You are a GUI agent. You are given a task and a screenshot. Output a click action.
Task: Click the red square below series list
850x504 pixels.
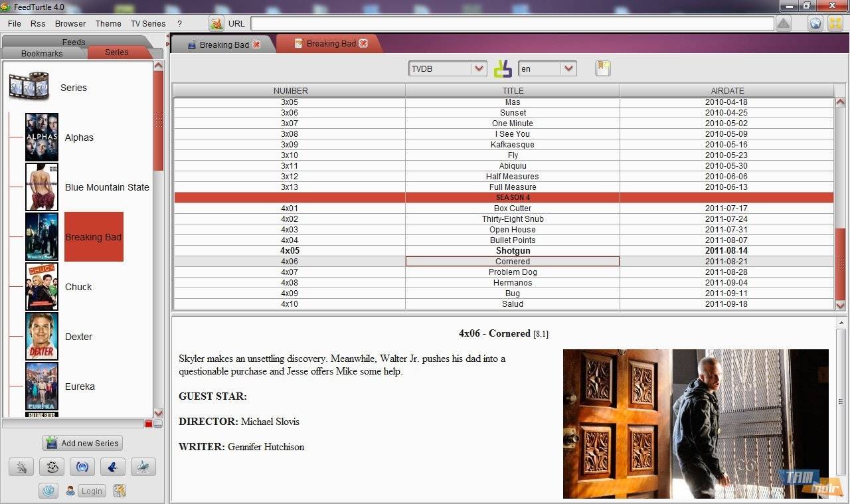149,424
